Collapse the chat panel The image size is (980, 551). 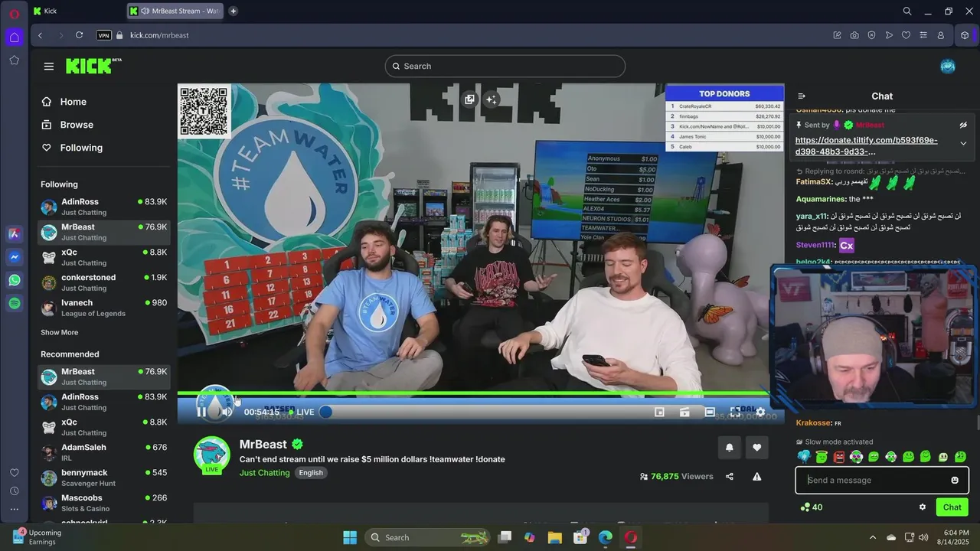tap(802, 96)
